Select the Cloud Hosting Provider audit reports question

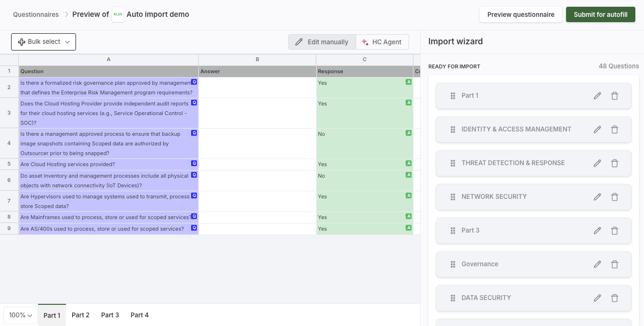point(109,113)
